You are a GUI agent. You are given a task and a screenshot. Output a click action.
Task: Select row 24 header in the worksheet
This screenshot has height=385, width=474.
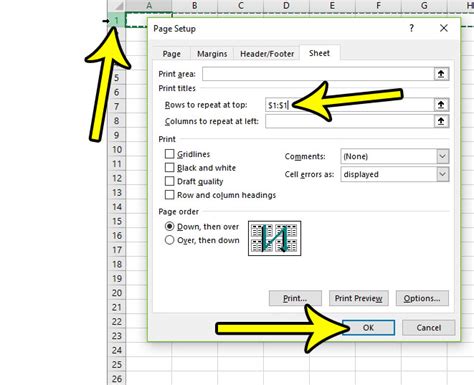point(117,350)
